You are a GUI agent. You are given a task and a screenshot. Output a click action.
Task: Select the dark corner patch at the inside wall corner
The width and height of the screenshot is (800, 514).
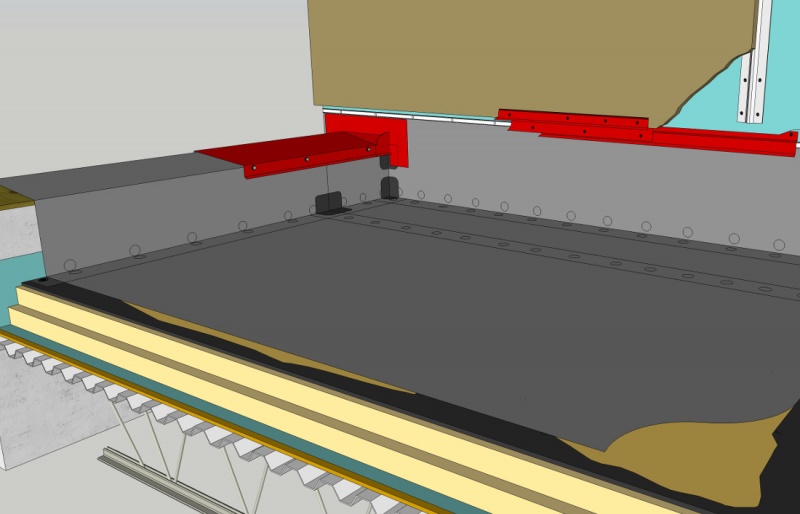click(390, 187)
